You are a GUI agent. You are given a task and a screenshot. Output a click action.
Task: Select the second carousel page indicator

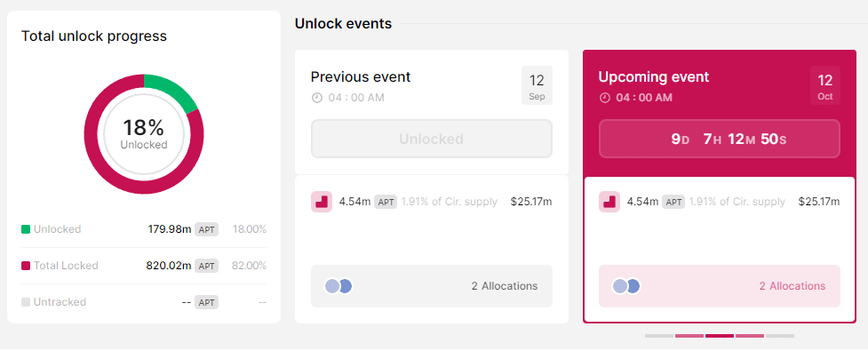point(689,336)
